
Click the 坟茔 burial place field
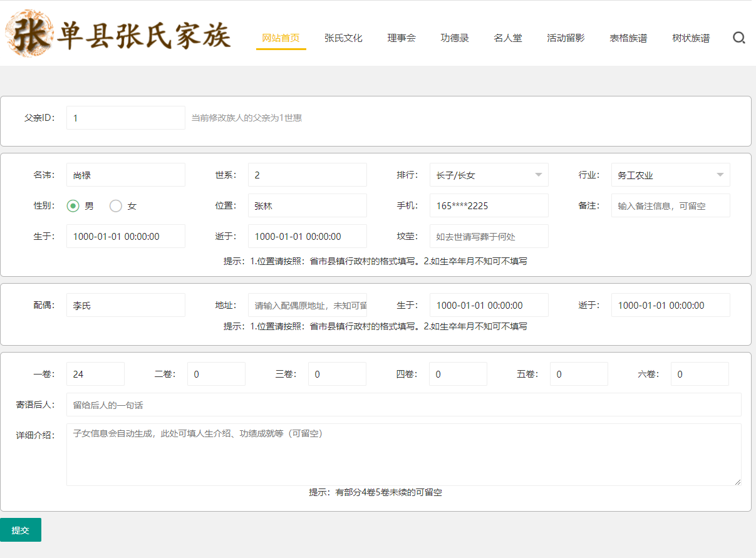click(489, 236)
